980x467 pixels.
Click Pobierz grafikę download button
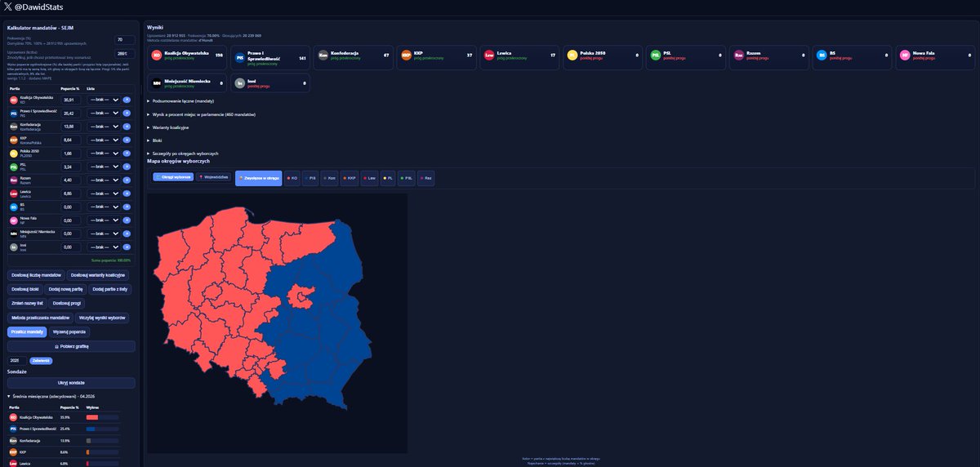point(71,346)
